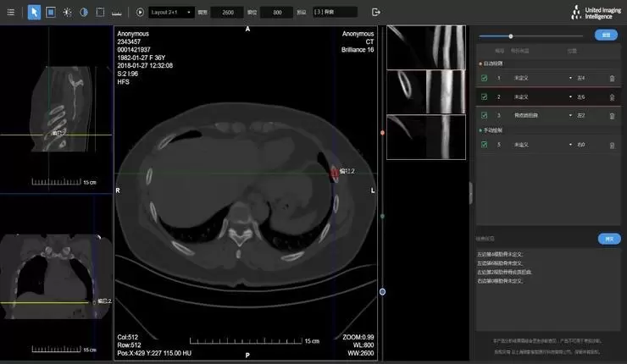627x364 pixels.
Task: Toggle the checkbox for row 2
Action: click(x=484, y=97)
